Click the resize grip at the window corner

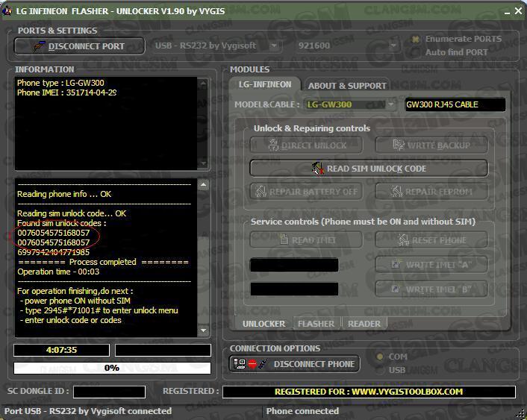[522, 415]
